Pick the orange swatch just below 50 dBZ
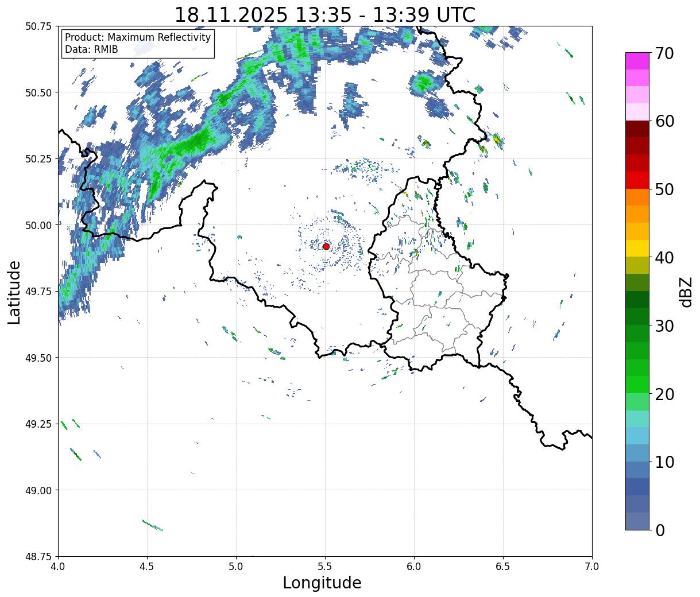This screenshot has height=597, width=700. pos(637,197)
